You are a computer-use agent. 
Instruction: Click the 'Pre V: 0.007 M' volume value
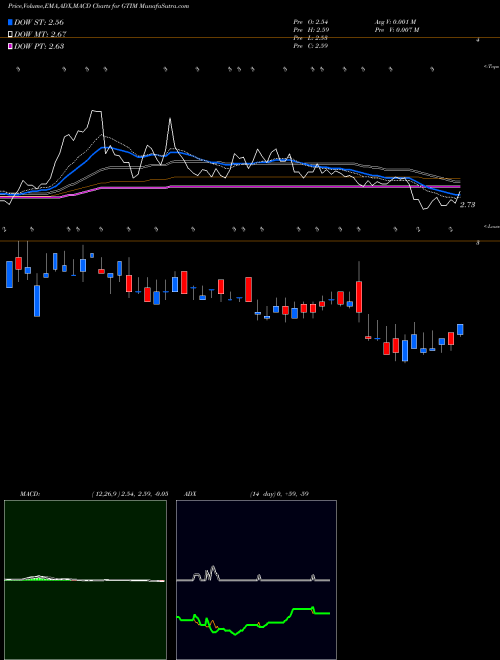(396, 29)
